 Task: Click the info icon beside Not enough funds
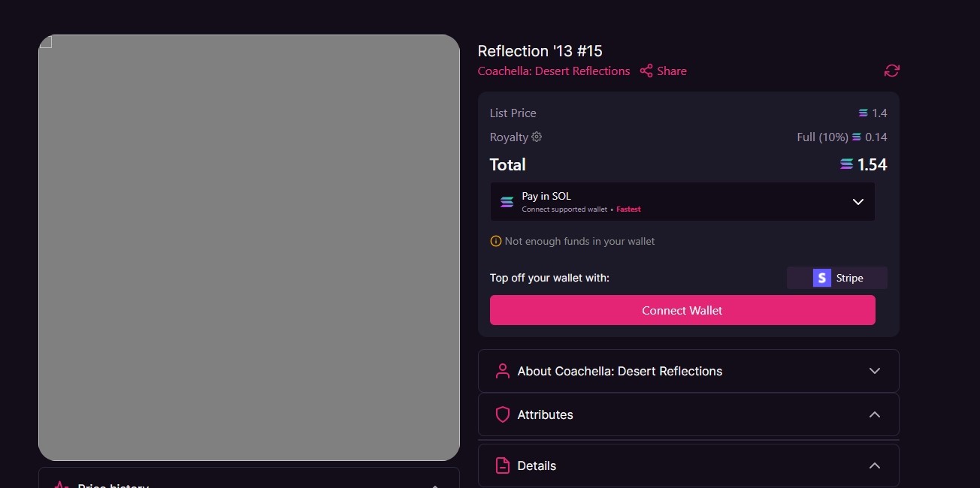pyautogui.click(x=495, y=241)
